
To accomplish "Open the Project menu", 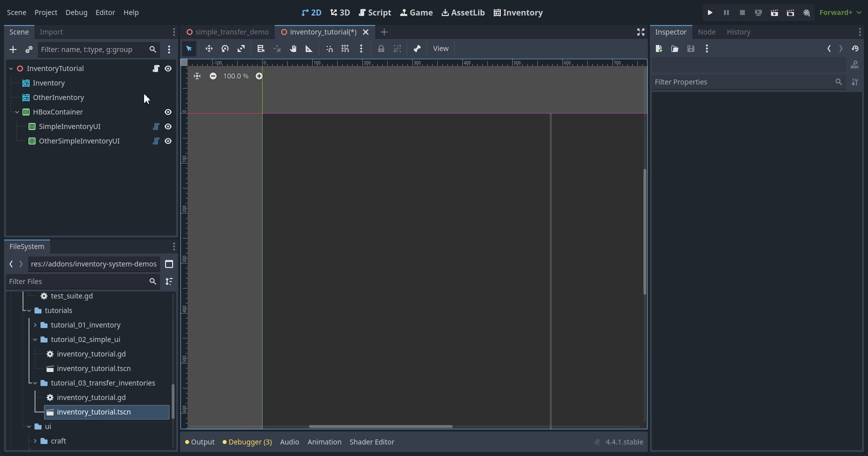I will (46, 12).
